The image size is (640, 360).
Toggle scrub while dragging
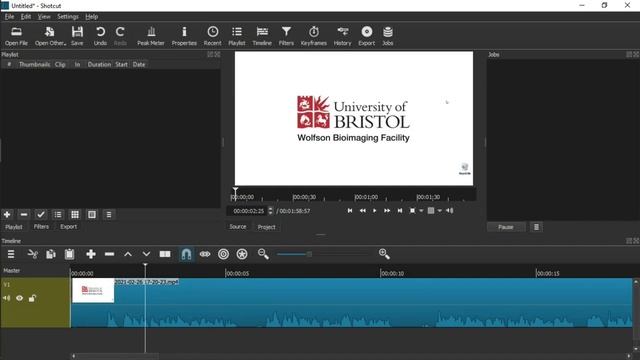[x=205, y=254]
